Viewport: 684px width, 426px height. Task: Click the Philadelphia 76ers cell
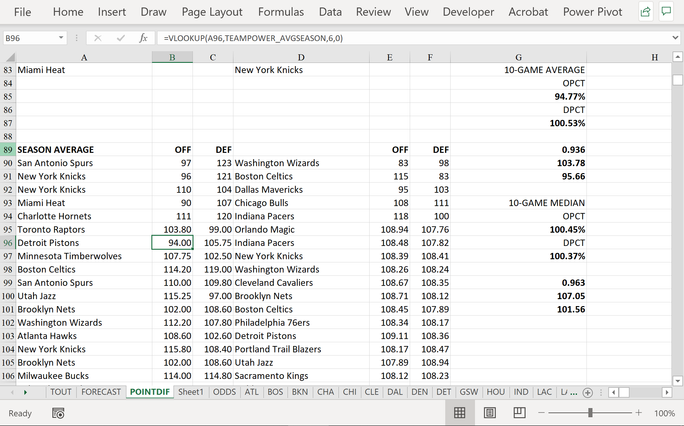301,323
